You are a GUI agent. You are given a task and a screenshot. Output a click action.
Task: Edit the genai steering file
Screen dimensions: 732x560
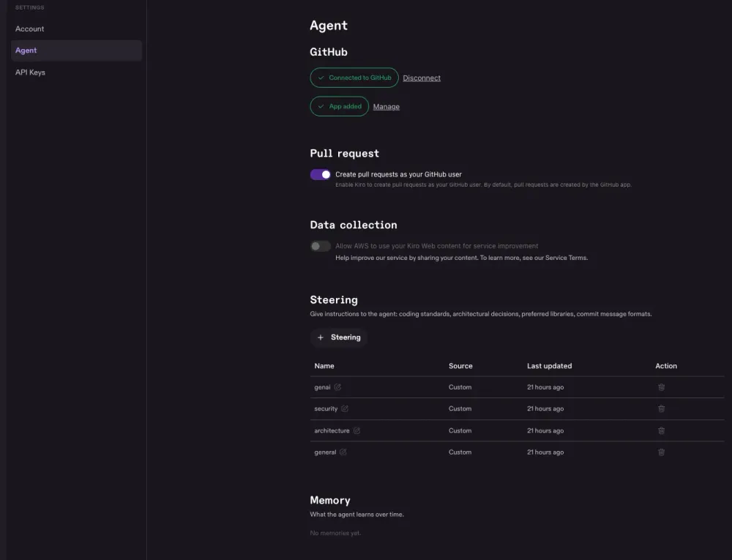pyautogui.click(x=337, y=387)
